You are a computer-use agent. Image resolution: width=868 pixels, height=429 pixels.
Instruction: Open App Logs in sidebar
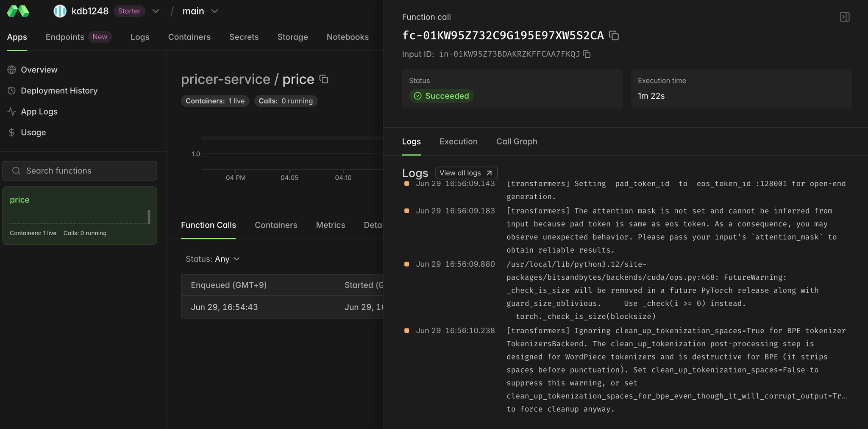pyautogui.click(x=39, y=111)
